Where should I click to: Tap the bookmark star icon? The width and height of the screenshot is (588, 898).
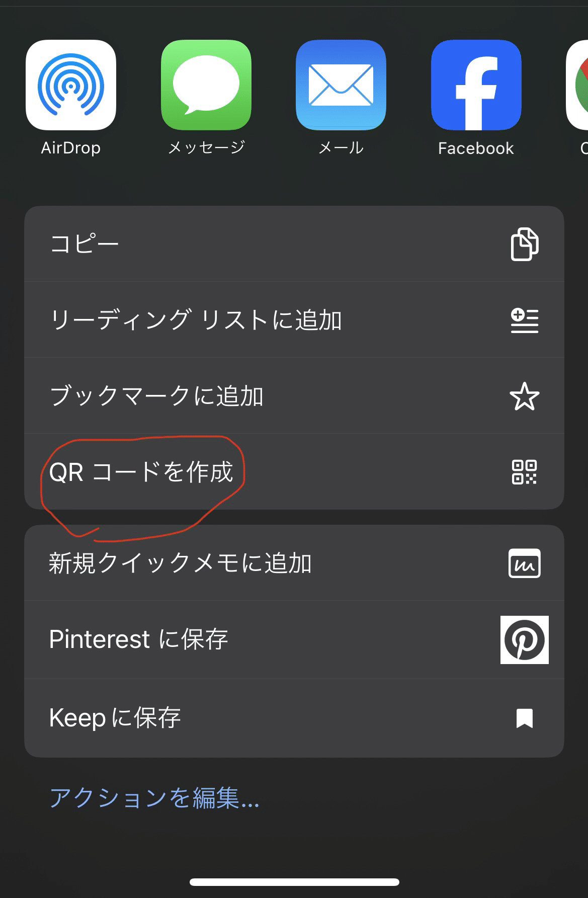[x=525, y=396]
